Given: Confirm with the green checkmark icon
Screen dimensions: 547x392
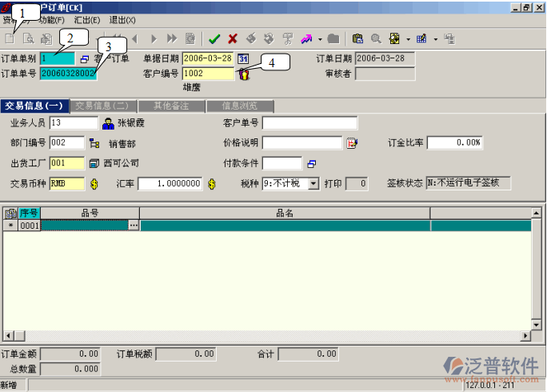Looking at the screenshot, I should (x=214, y=38).
